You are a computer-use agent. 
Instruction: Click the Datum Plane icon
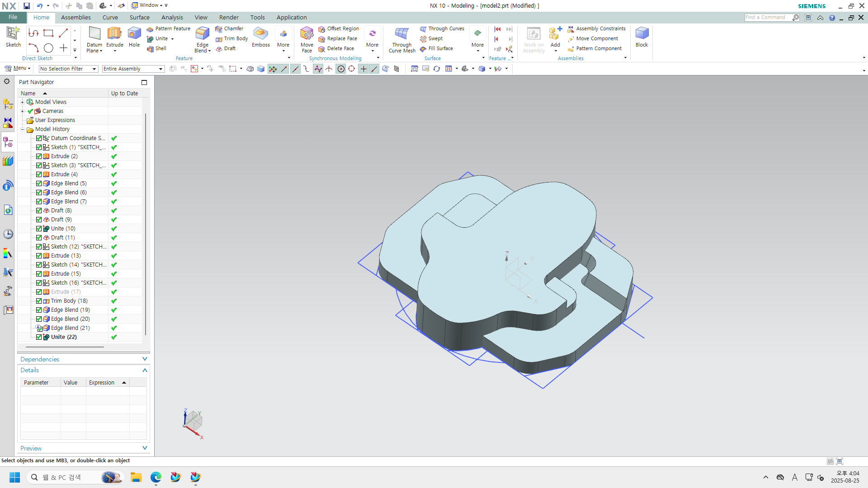coord(94,34)
